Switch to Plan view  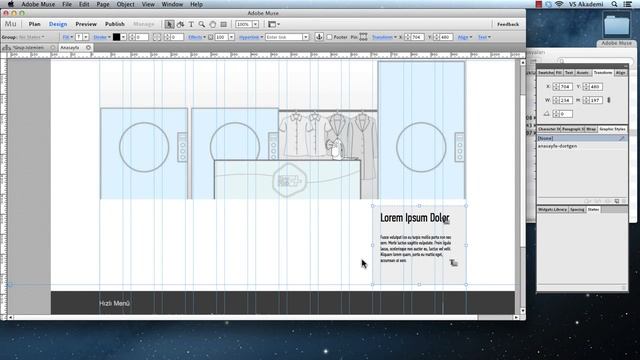tap(34, 24)
